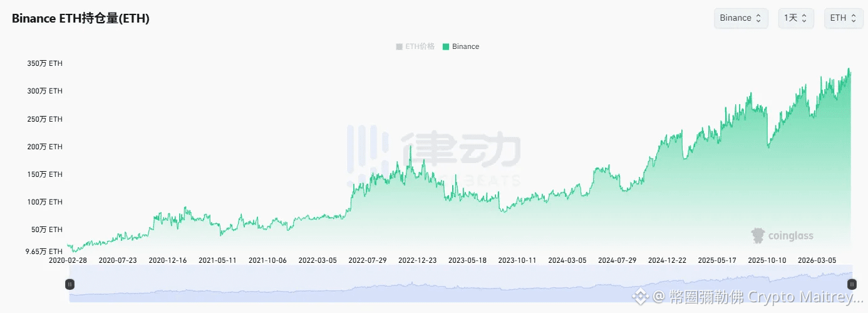Click the 2020-12-16 date label
The height and width of the screenshot is (313, 868).
click(x=168, y=260)
